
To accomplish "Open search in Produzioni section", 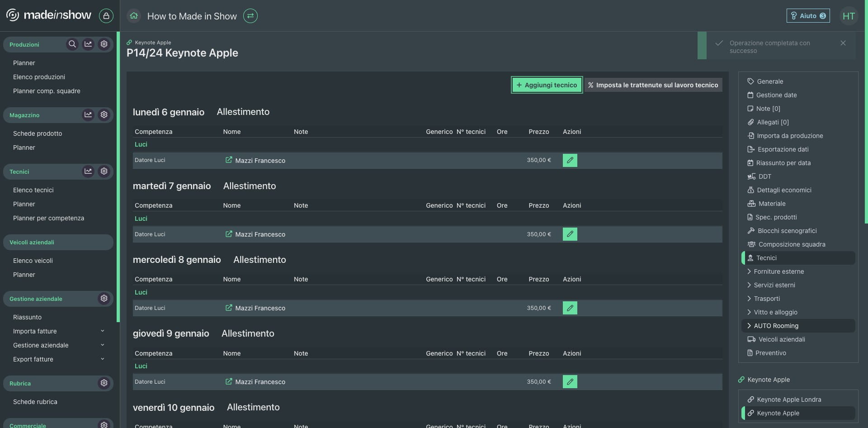I will pyautogui.click(x=72, y=44).
